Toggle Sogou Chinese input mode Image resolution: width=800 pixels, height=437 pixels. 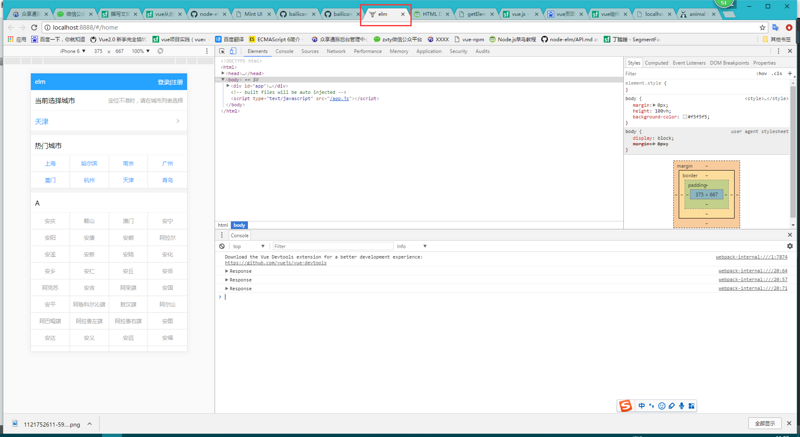point(641,406)
